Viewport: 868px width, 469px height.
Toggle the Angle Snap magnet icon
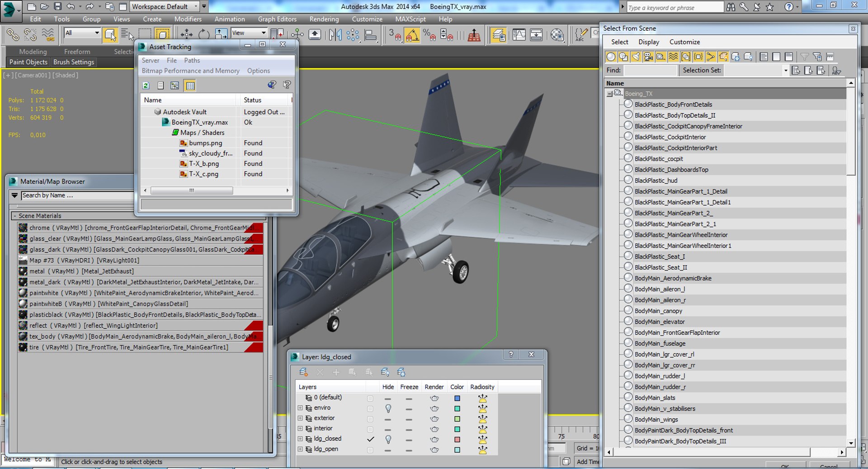(x=412, y=35)
